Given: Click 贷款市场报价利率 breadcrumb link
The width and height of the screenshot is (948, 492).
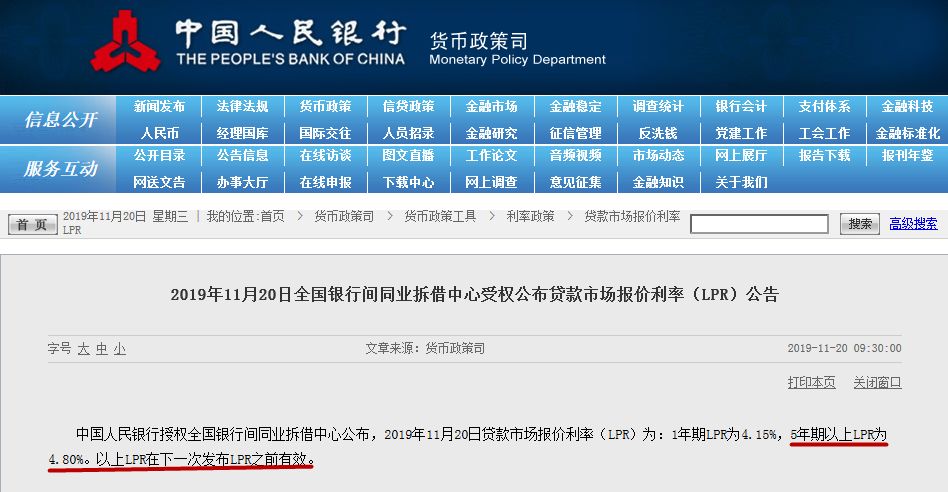Looking at the screenshot, I should click(632, 216).
